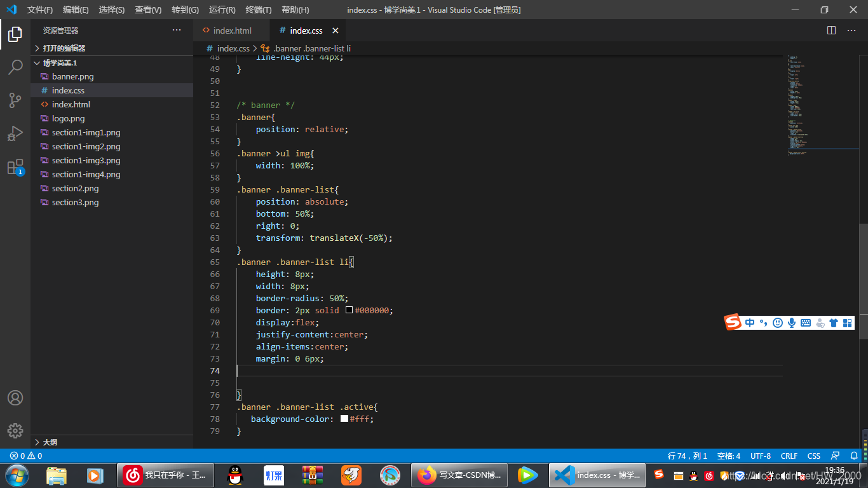Click 空格: 4 indentation setting
Screen dimensions: 868x488
pos(729,456)
